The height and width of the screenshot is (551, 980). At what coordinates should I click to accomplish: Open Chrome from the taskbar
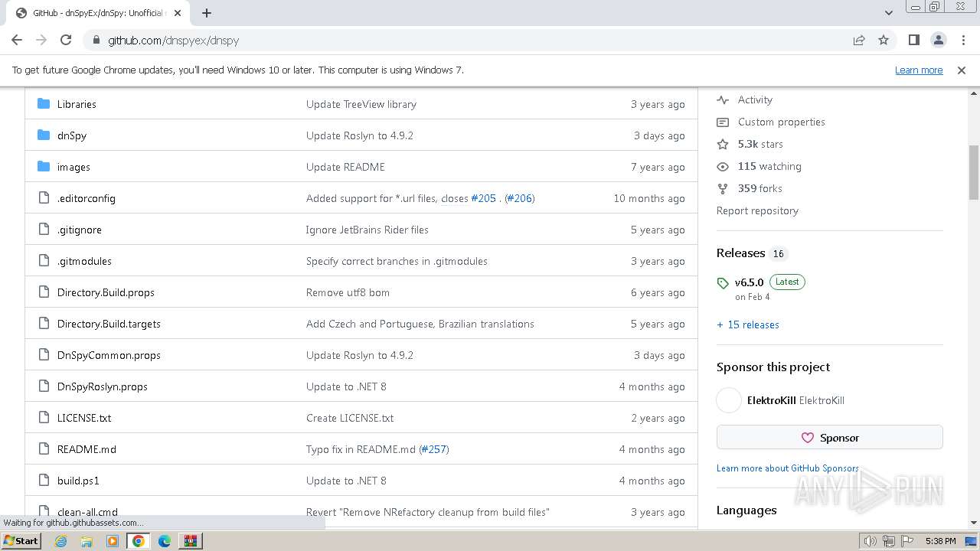tap(139, 541)
